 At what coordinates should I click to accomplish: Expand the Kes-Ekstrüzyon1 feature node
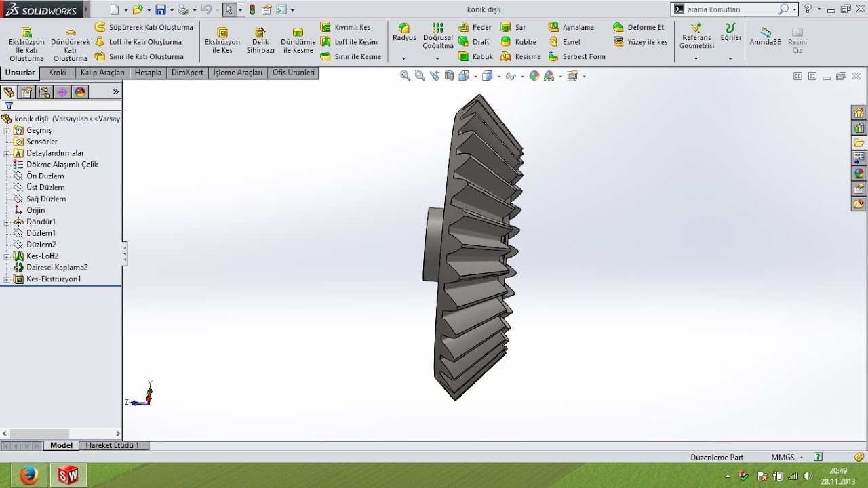click(7, 279)
